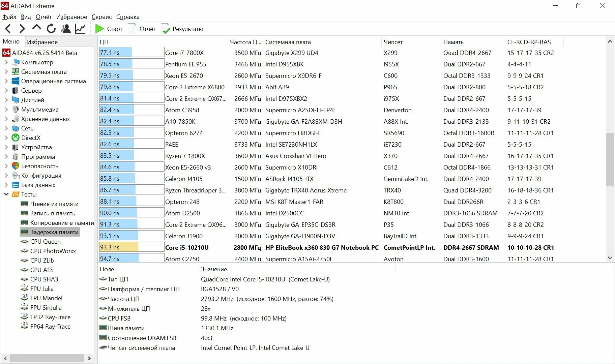The height and width of the screenshot is (364, 615).
Task: Expand the Сервер tree node
Action: (x=6, y=91)
